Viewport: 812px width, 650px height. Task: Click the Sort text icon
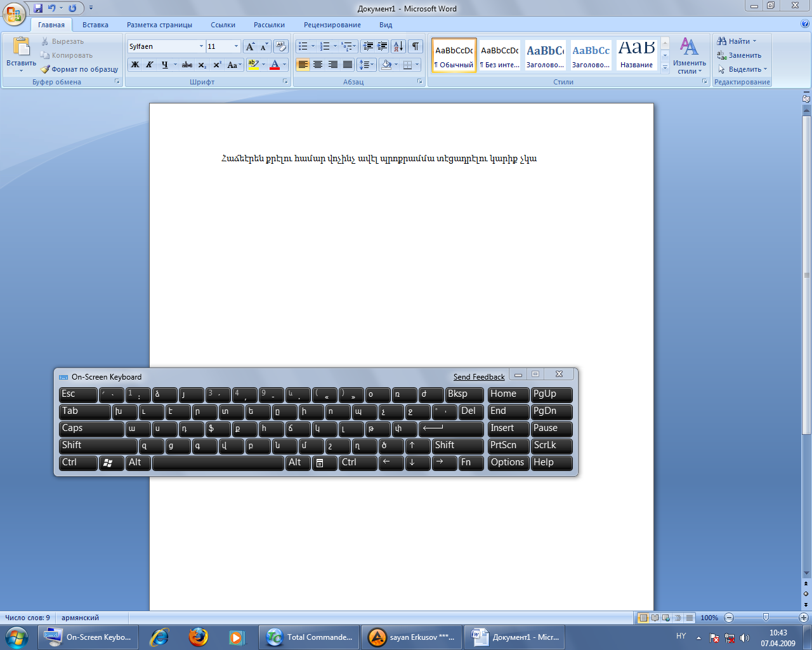coord(398,46)
